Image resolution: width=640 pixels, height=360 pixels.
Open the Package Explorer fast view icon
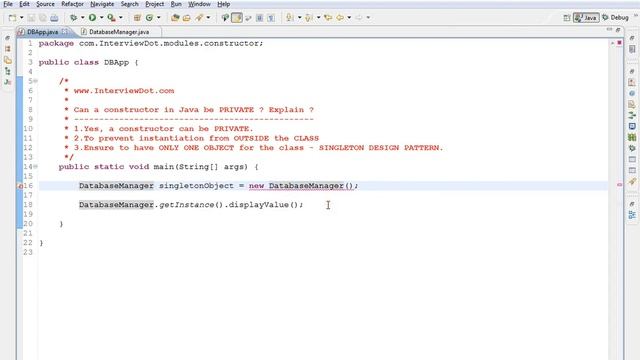8,49
